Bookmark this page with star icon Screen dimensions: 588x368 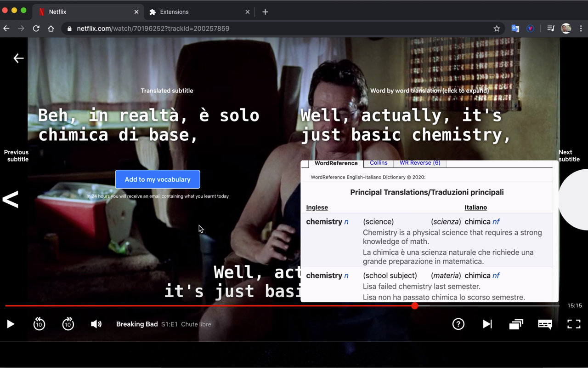point(497,29)
